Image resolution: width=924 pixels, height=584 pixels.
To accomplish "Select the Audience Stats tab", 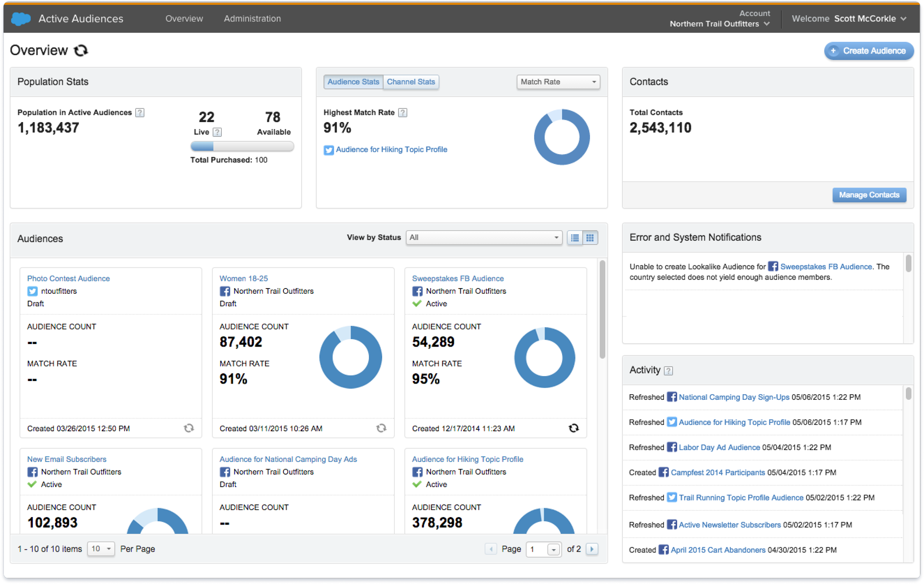I will [353, 82].
